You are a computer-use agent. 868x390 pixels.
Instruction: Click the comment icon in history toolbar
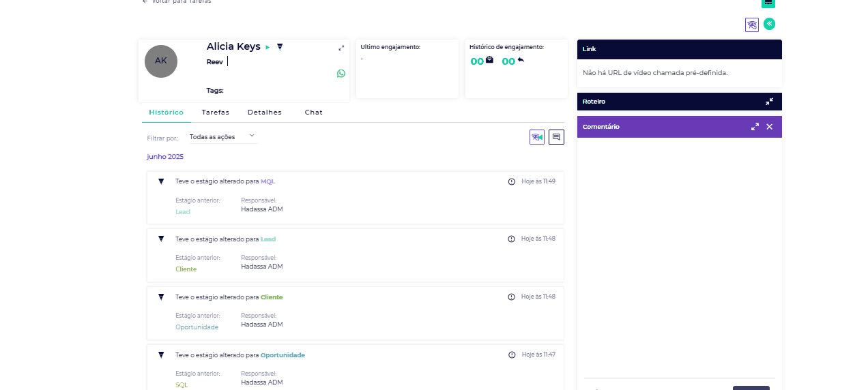click(557, 137)
